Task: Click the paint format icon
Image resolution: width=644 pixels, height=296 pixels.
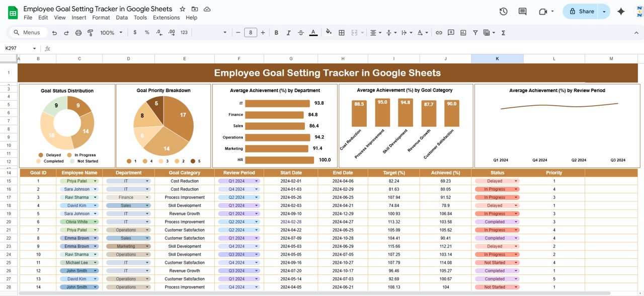Action: pos(91,33)
